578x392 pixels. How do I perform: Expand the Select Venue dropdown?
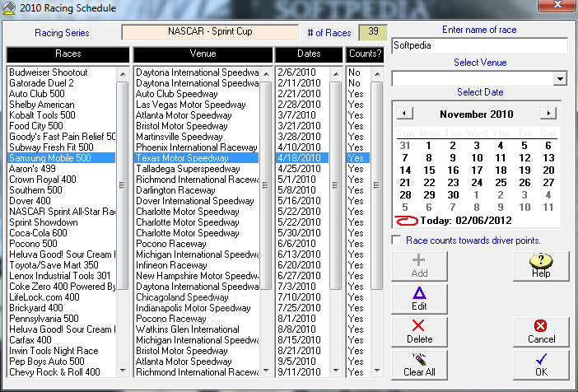point(560,78)
